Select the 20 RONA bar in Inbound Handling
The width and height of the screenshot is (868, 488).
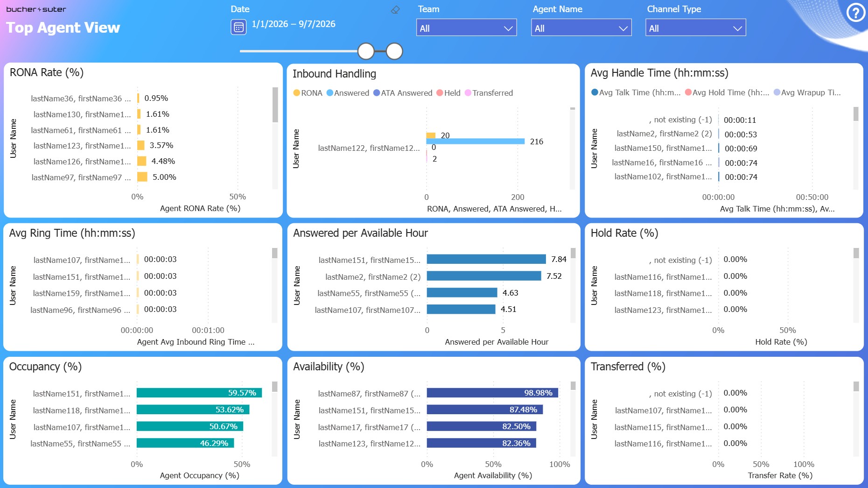click(431, 135)
